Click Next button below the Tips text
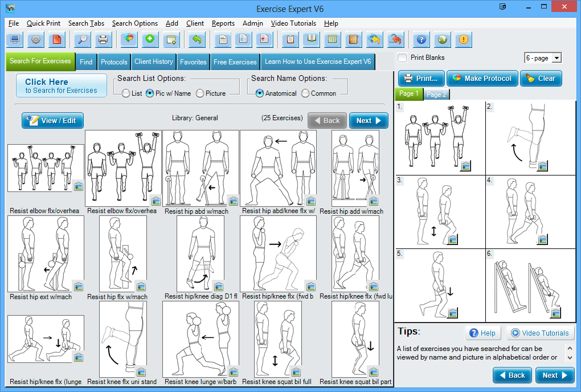 point(555,375)
